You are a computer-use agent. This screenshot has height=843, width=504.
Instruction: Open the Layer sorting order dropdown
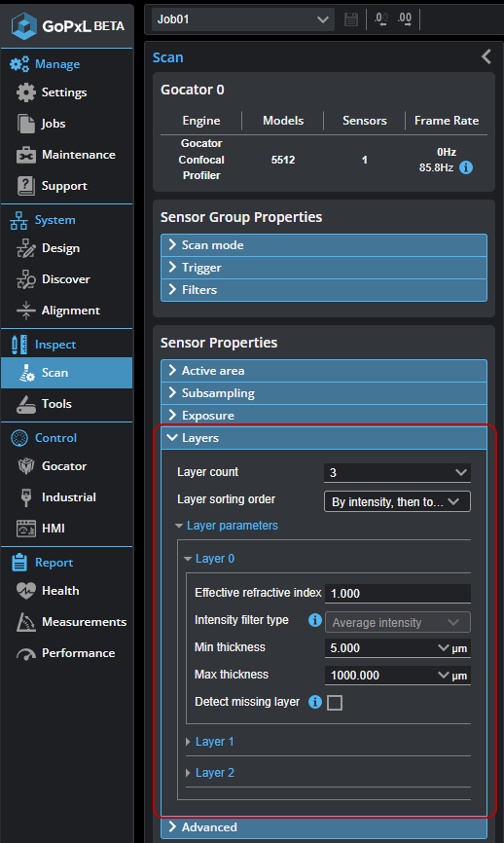[397, 501]
